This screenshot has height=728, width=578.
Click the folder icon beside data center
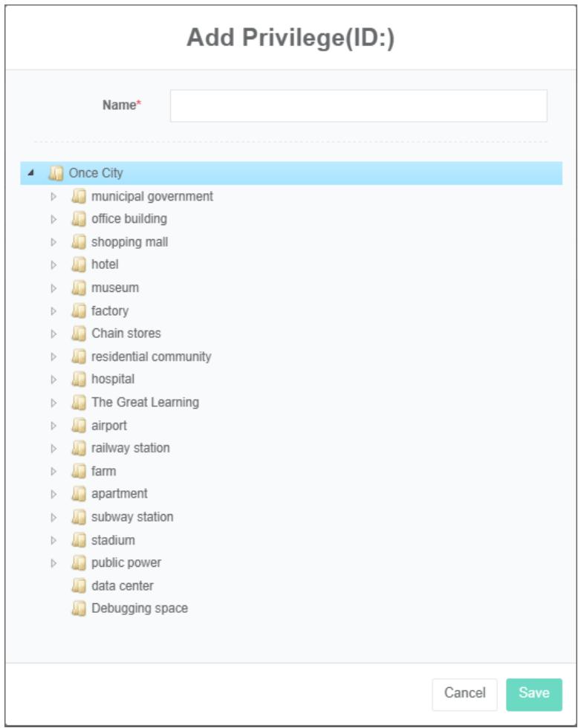(78, 586)
